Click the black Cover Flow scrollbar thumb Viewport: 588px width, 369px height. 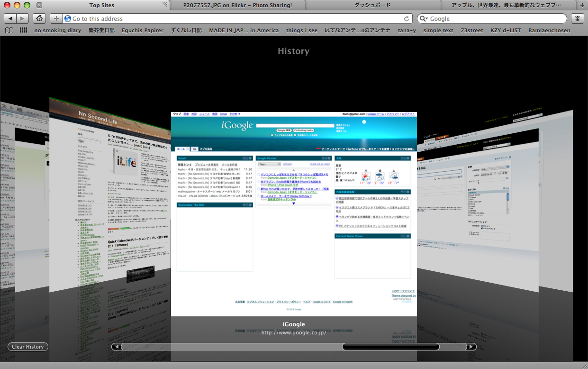[391, 347]
